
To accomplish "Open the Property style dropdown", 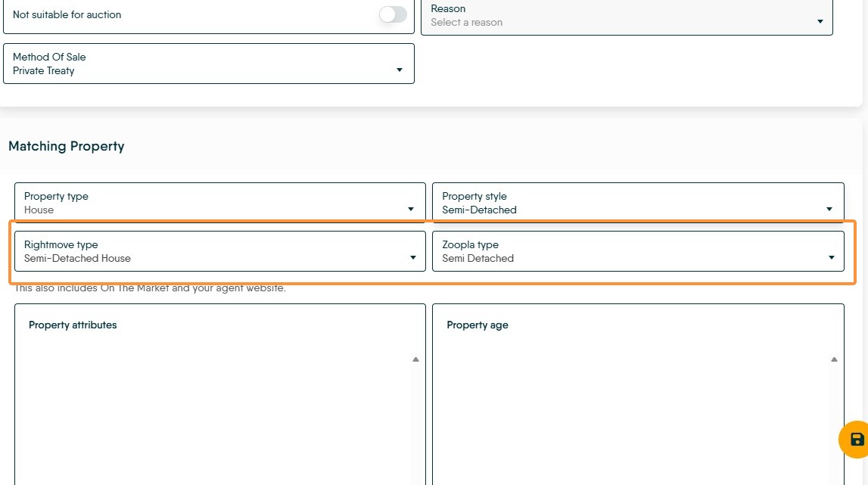I will (x=638, y=202).
